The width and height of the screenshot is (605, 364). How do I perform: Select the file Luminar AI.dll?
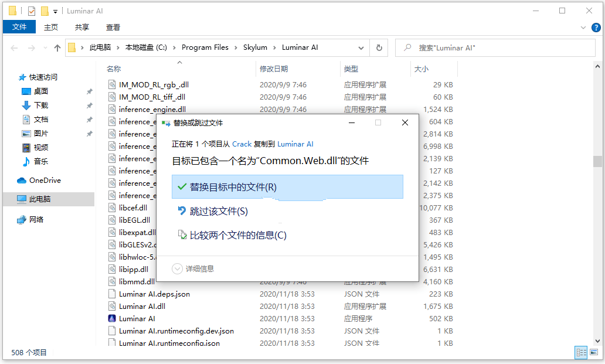pos(142,307)
